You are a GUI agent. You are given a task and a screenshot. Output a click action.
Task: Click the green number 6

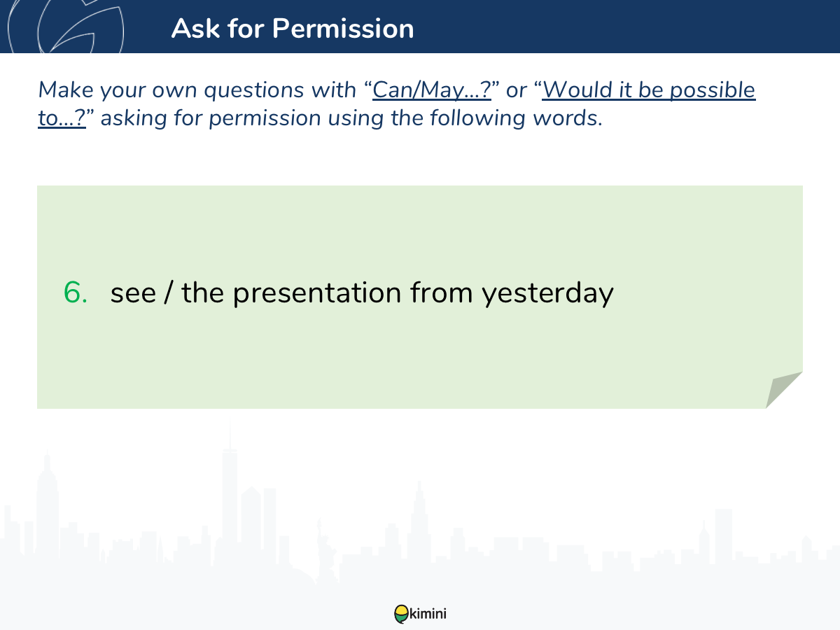(76, 293)
